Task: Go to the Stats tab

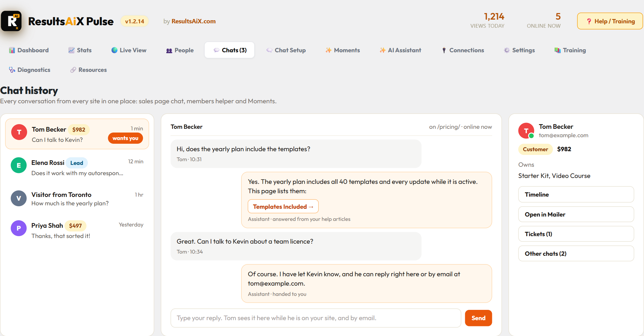Action: tap(80, 50)
